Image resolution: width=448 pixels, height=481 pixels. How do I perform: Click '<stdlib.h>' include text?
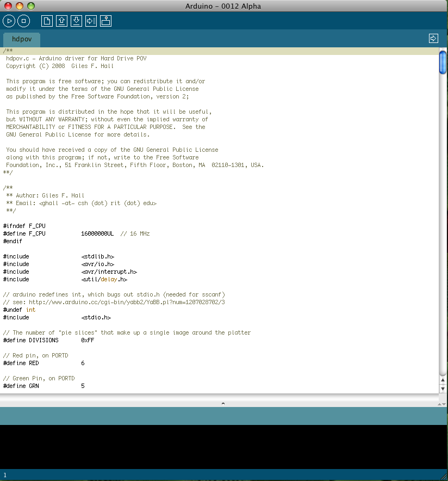pos(98,256)
